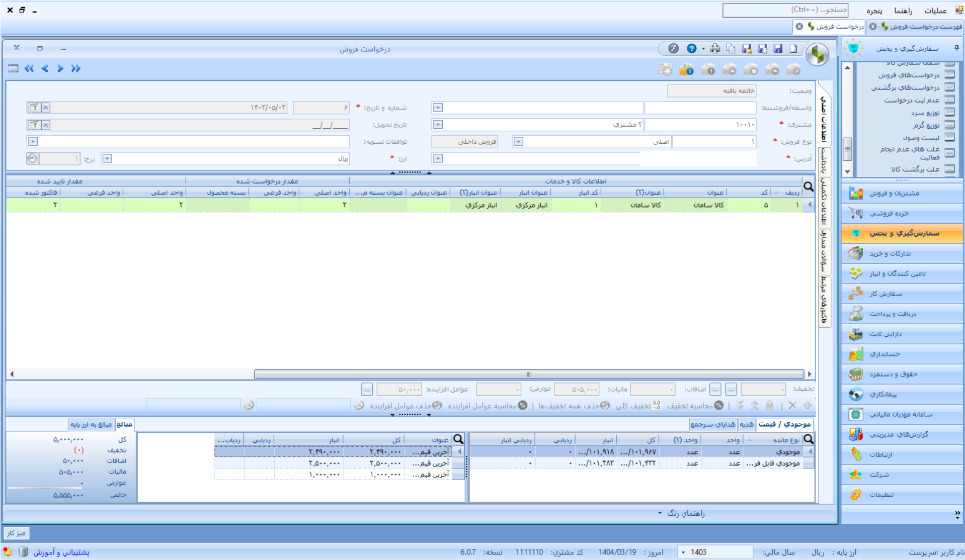965x560 pixels.
Task: Click the list view icon beside navigation arrows
Action: coord(14,69)
